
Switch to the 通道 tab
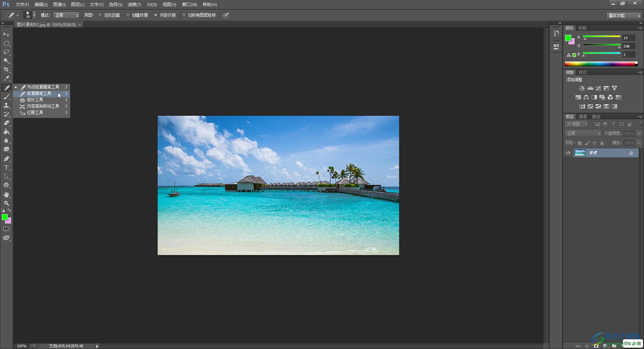coord(583,117)
